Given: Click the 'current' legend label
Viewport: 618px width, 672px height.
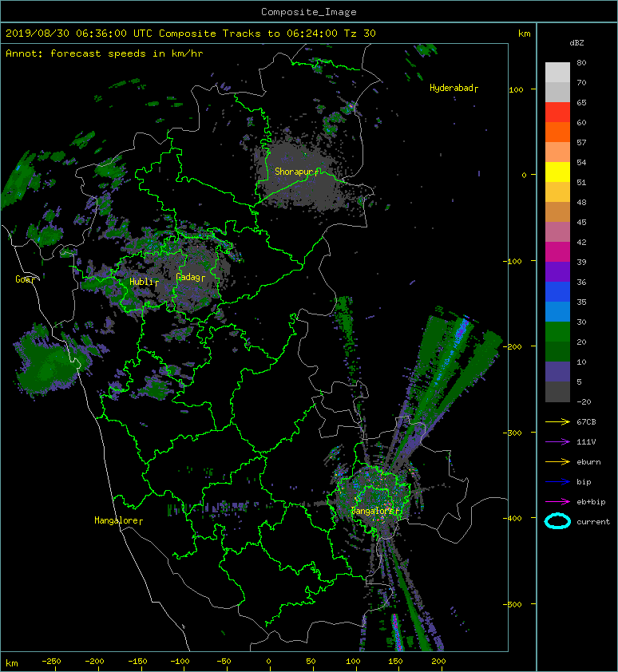Looking at the screenshot, I should (593, 522).
